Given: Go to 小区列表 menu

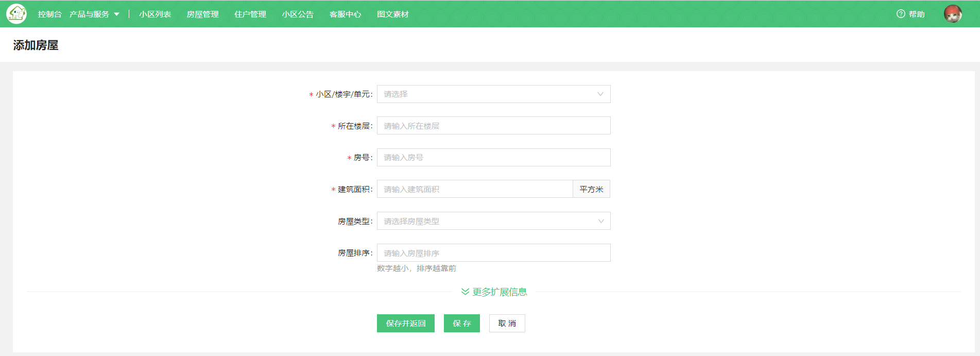Looking at the screenshot, I should click(x=155, y=14).
